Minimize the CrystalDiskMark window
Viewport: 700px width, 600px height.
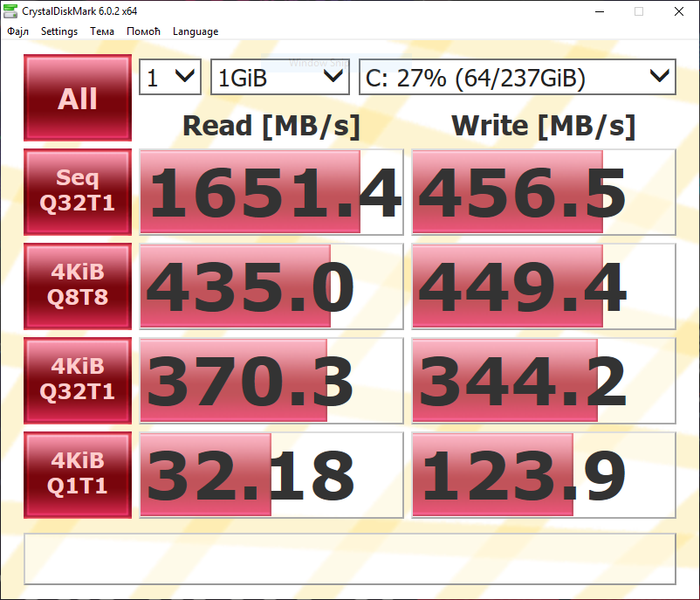pos(600,11)
